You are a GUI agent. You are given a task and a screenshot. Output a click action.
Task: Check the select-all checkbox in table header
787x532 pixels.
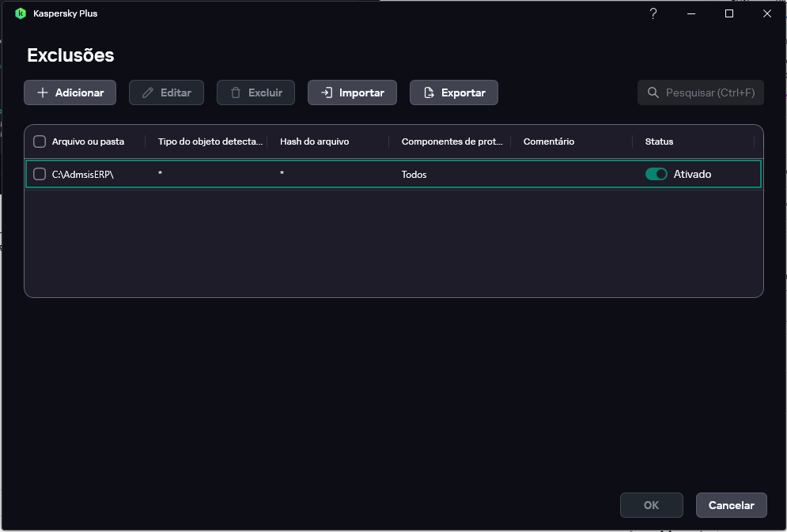(x=40, y=141)
